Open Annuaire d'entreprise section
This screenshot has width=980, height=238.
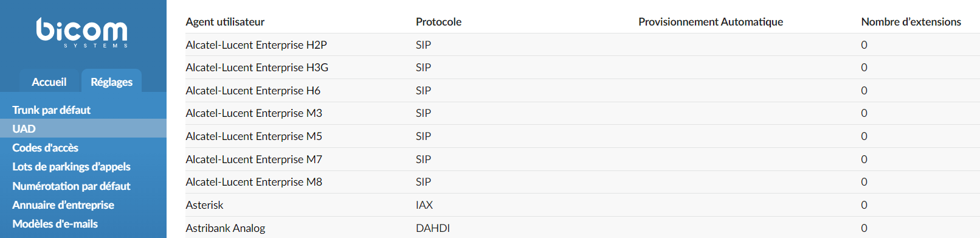click(x=63, y=205)
